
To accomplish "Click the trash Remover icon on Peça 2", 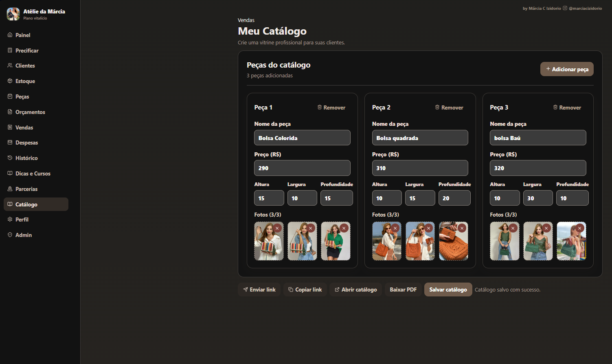I will point(437,107).
